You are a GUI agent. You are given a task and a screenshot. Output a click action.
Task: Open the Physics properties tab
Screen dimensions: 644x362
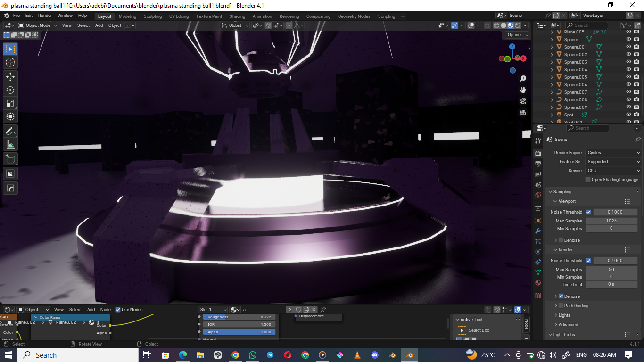(x=538, y=252)
